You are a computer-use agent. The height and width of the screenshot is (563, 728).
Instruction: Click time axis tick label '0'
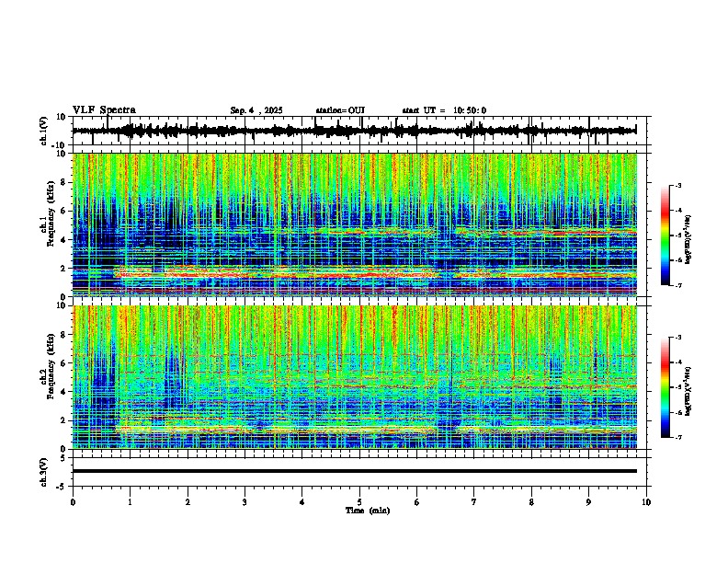tap(73, 502)
